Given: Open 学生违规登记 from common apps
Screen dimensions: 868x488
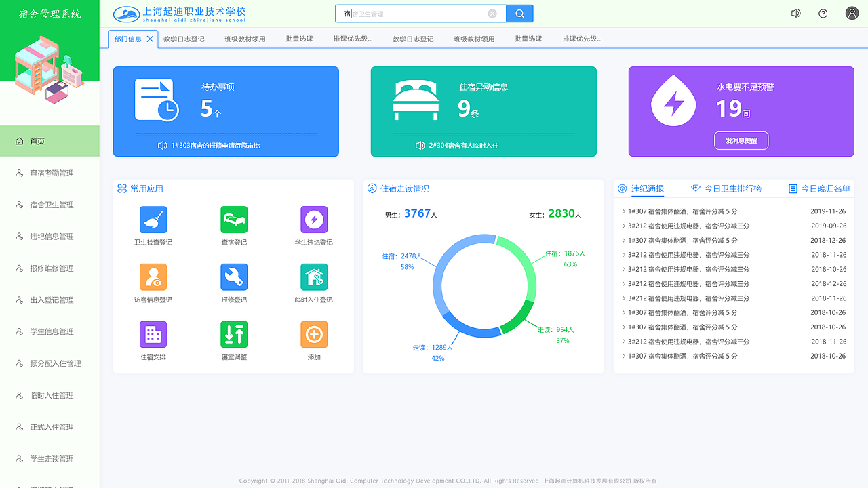Looking at the screenshot, I should click(x=313, y=219).
